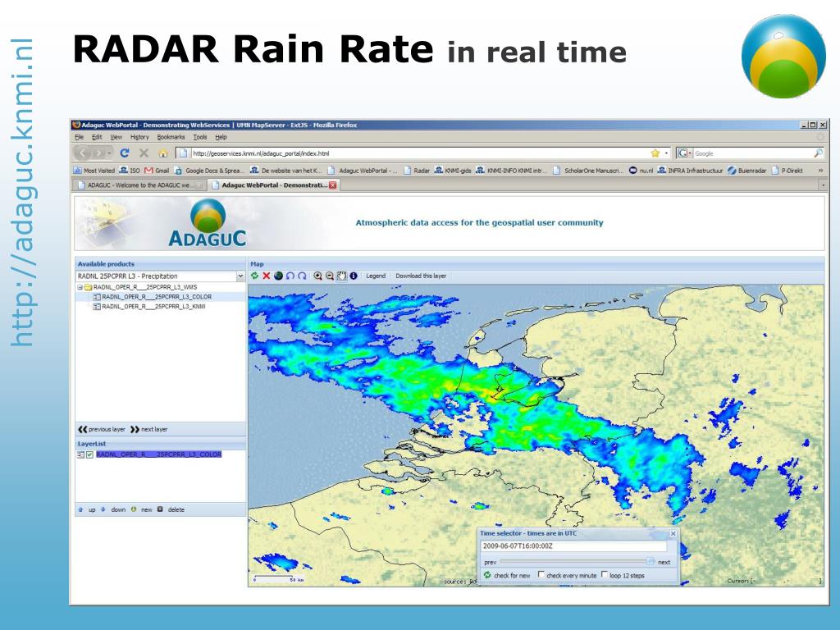The width and height of the screenshot is (840, 630).
Task: Select RADNL_OPER_R___25PCPRR_L3_COLOR in product tree
Action: (x=157, y=297)
